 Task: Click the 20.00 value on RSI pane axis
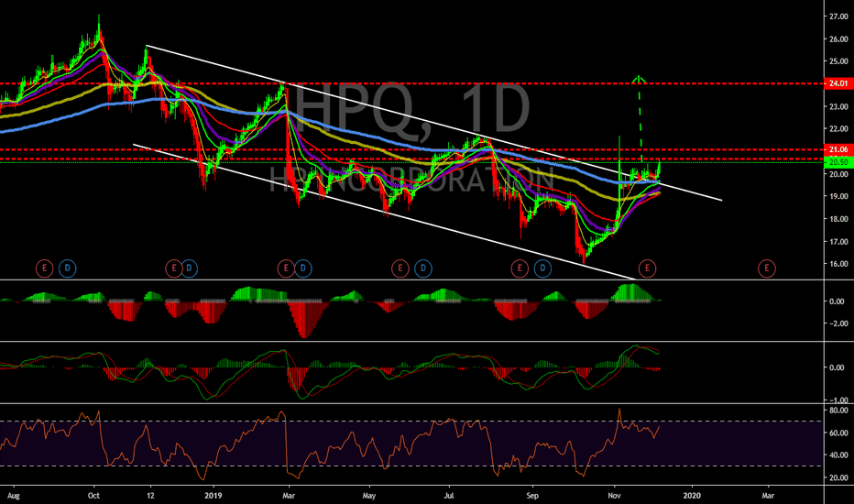pos(838,477)
